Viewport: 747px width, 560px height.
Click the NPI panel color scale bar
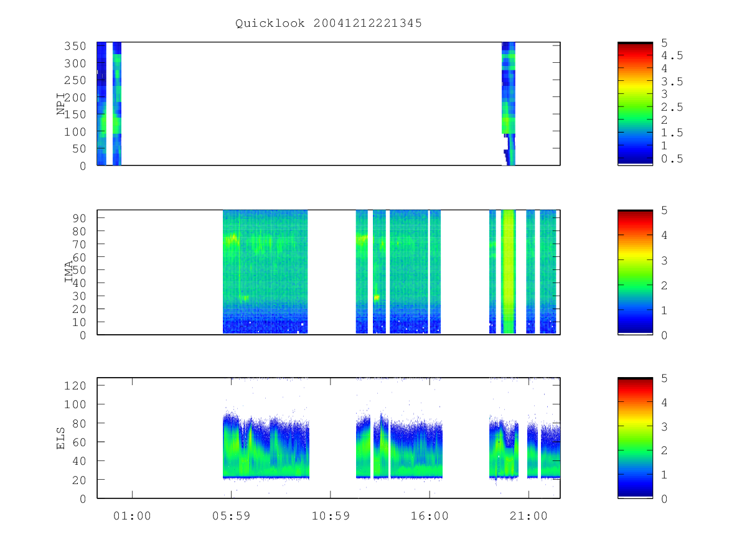point(635,103)
